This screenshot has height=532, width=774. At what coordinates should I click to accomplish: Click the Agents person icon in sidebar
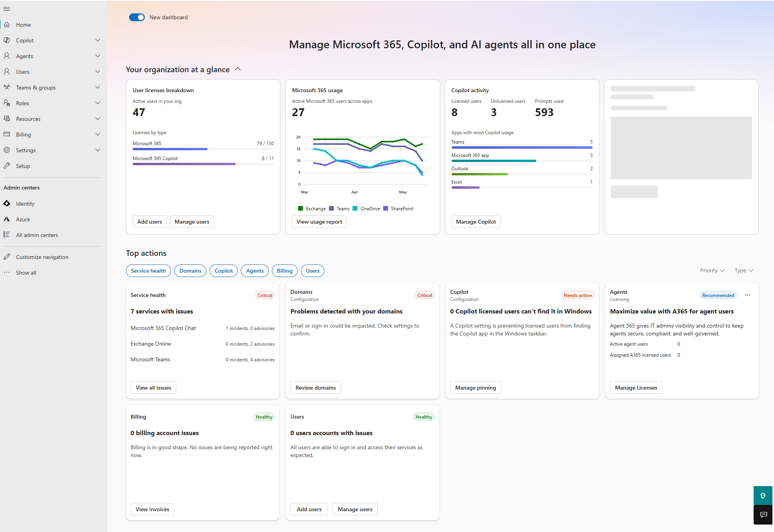tap(7, 56)
